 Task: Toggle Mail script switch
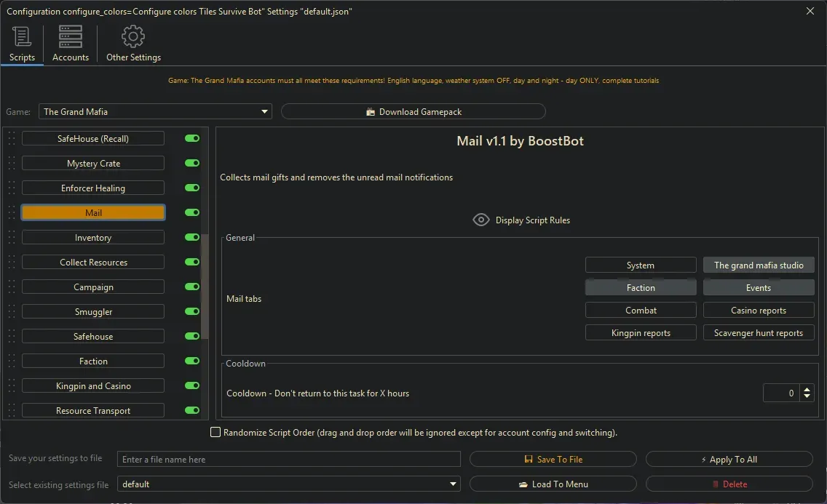coord(192,213)
